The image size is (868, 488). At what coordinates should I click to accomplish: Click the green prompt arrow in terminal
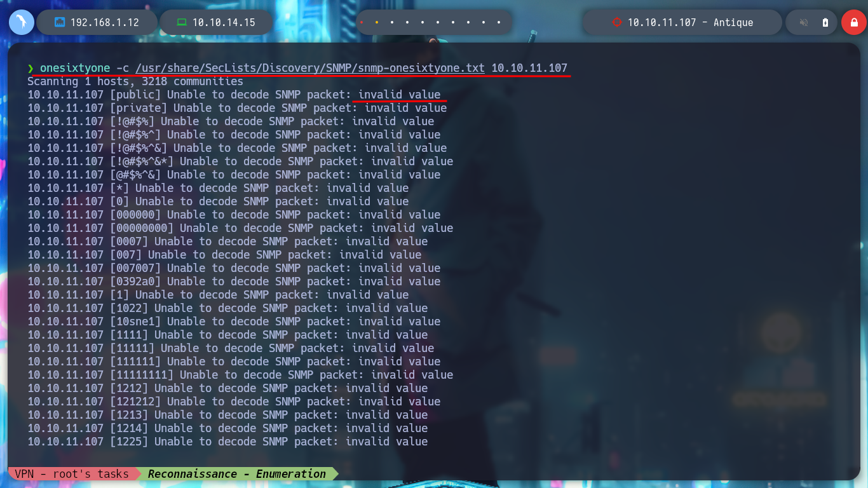pyautogui.click(x=31, y=68)
